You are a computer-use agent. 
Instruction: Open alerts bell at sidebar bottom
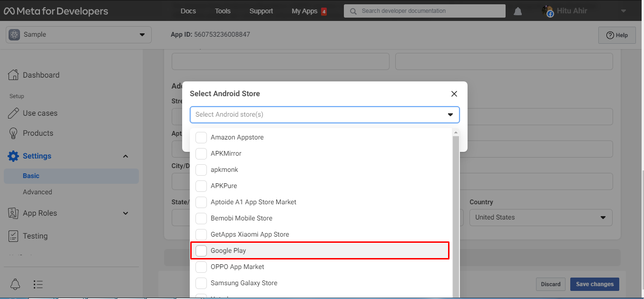pos(15,284)
